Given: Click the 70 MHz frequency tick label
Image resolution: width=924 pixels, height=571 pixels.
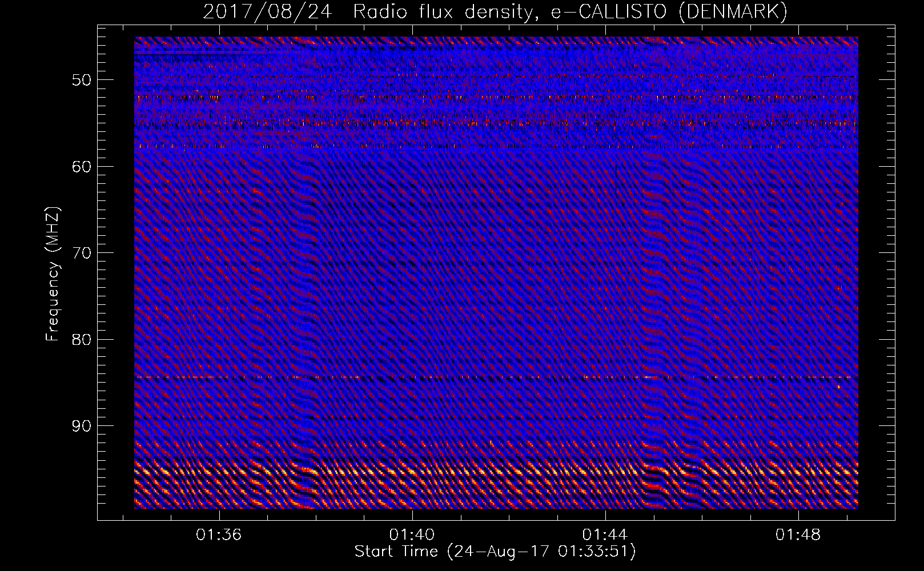Looking at the screenshot, I should coord(82,253).
